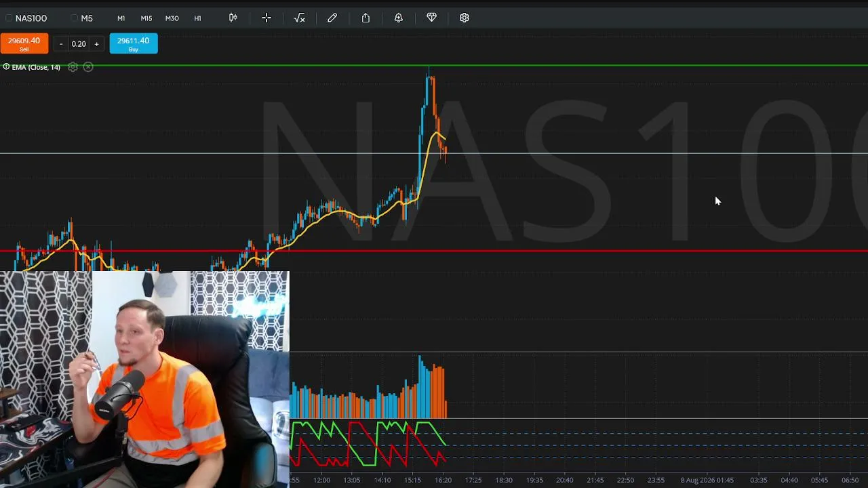The height and width of the screenshot is (488, 868).
Task: Open the price alert bell
Action: (x=399, y=18)
